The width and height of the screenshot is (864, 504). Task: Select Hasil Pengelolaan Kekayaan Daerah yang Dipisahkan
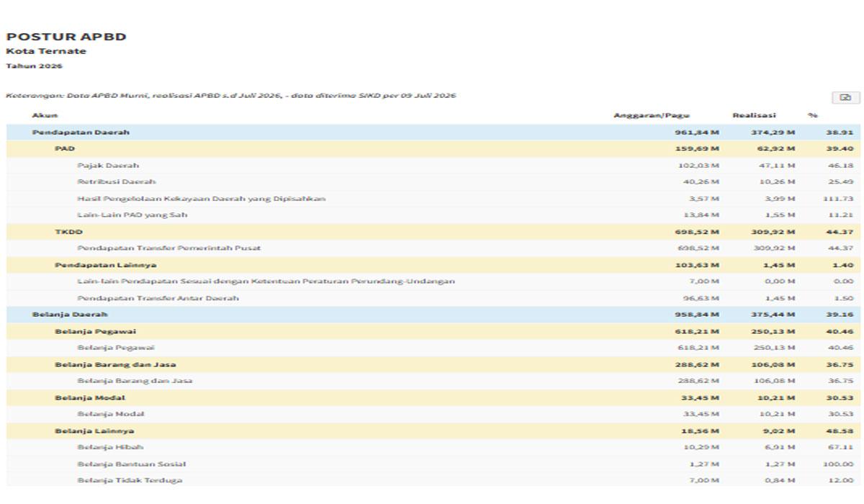[433, 199]
